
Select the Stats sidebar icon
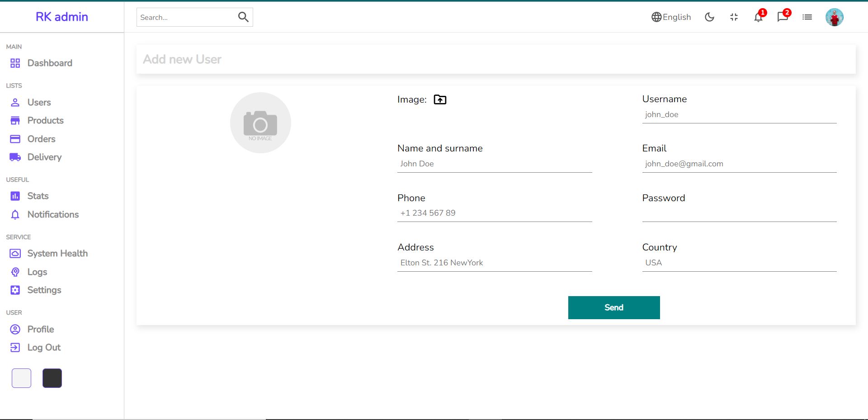pos(15,196)
